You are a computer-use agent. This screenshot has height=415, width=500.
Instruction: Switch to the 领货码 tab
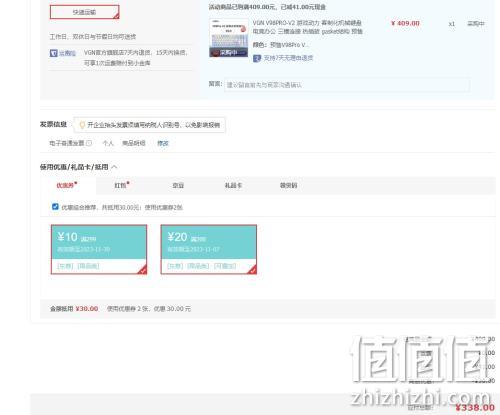[289, 185]
